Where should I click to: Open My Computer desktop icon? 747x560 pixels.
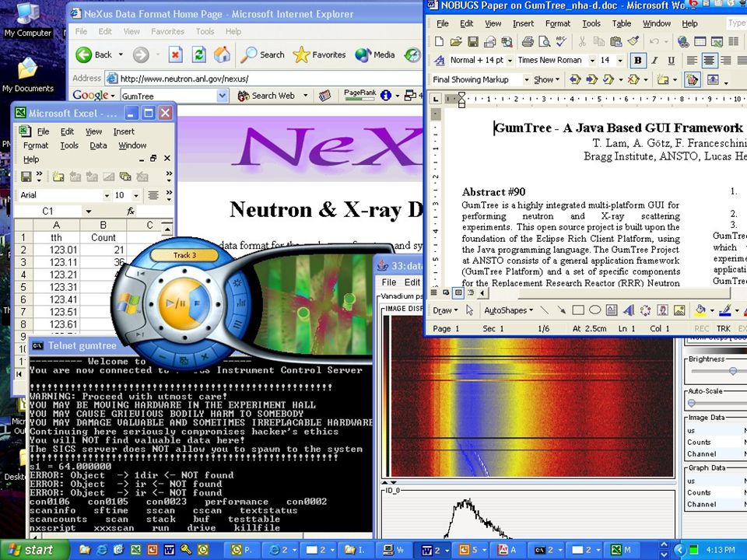pos(28,20)
